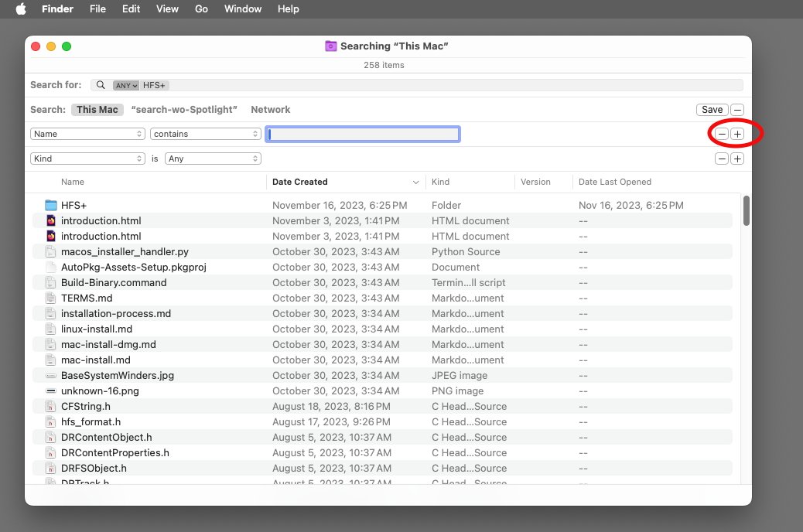Open the "contains" operator dropdown
Image resolution: width=803 pixels, height=532 pixels.
tap(206, 134)
